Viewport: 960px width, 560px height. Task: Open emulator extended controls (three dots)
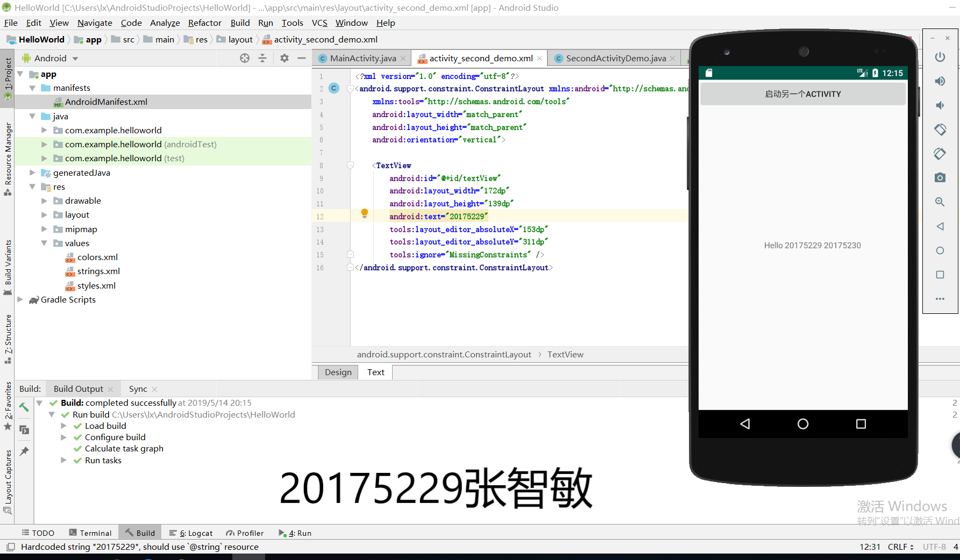[x=940, y=299]
